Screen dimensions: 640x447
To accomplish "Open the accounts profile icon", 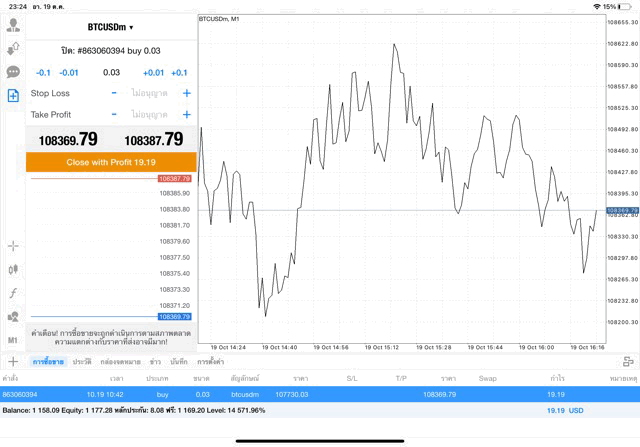I will (13, 25).
